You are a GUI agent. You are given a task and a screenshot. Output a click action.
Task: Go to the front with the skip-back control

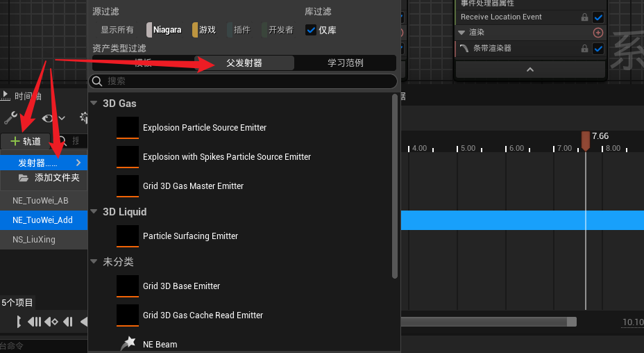pyautogui.click(x=34, y=322)
